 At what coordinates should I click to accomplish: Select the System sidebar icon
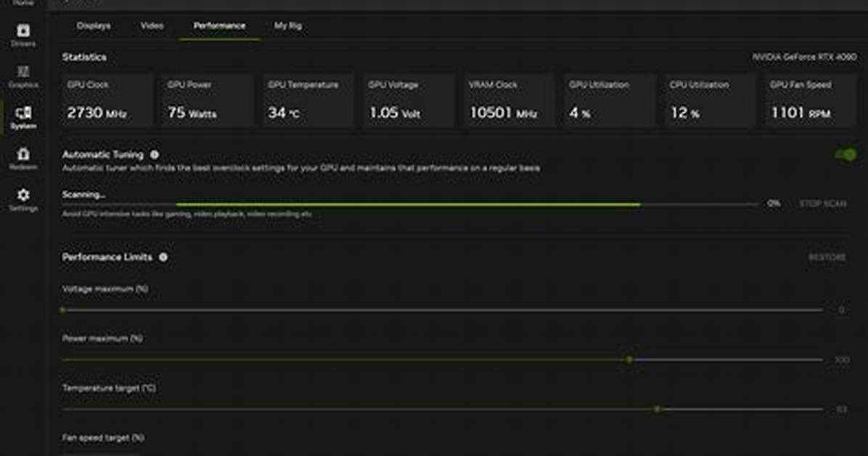point(23,118)
